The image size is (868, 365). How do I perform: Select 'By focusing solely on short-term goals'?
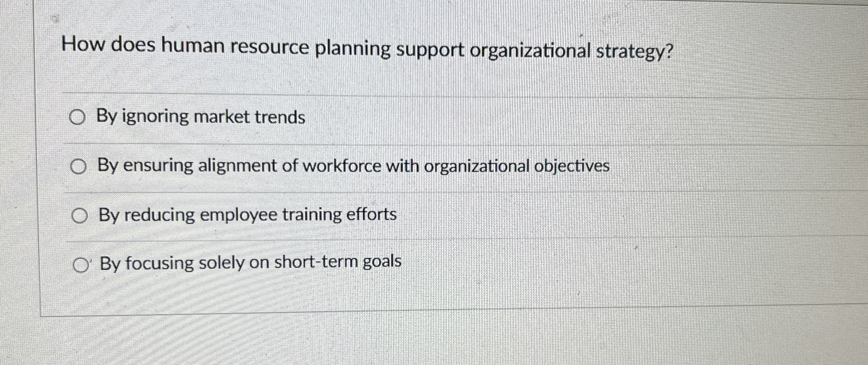point(80,264)
